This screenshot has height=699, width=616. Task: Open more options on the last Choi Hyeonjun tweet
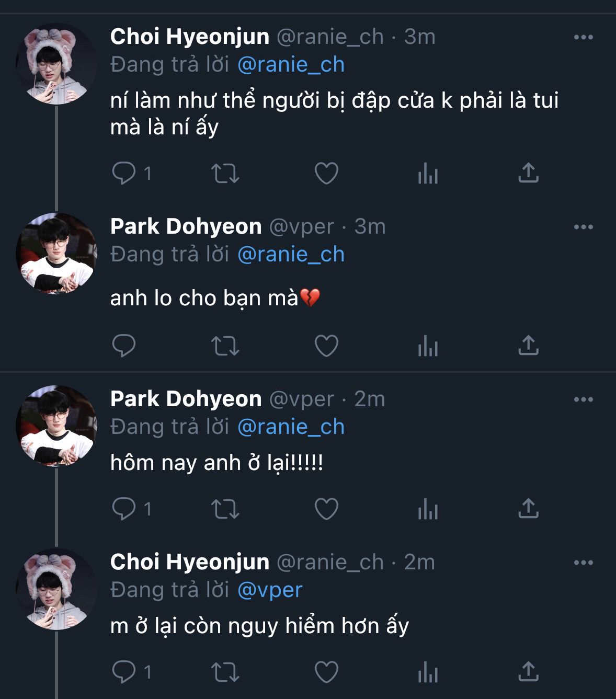(583, 563)
